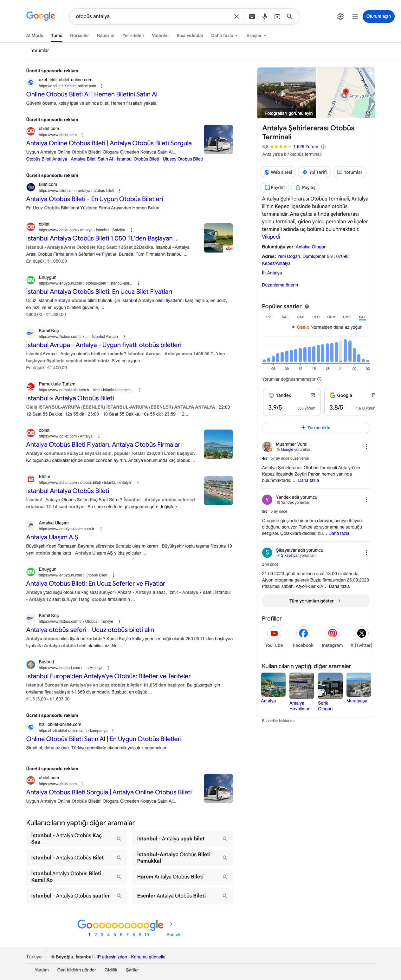This screenshot has height=980, width=401.
Task: Click Yol Tarifi directions button
Action: point(314,172)
